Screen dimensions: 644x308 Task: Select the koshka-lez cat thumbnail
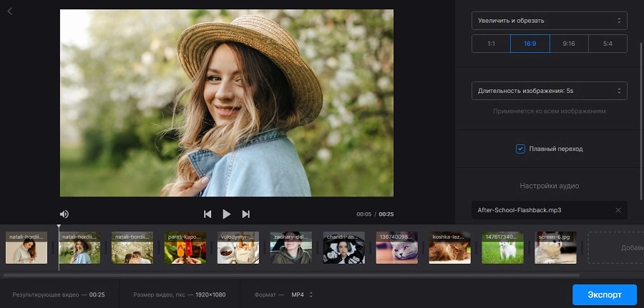click(x=450, y=248)
